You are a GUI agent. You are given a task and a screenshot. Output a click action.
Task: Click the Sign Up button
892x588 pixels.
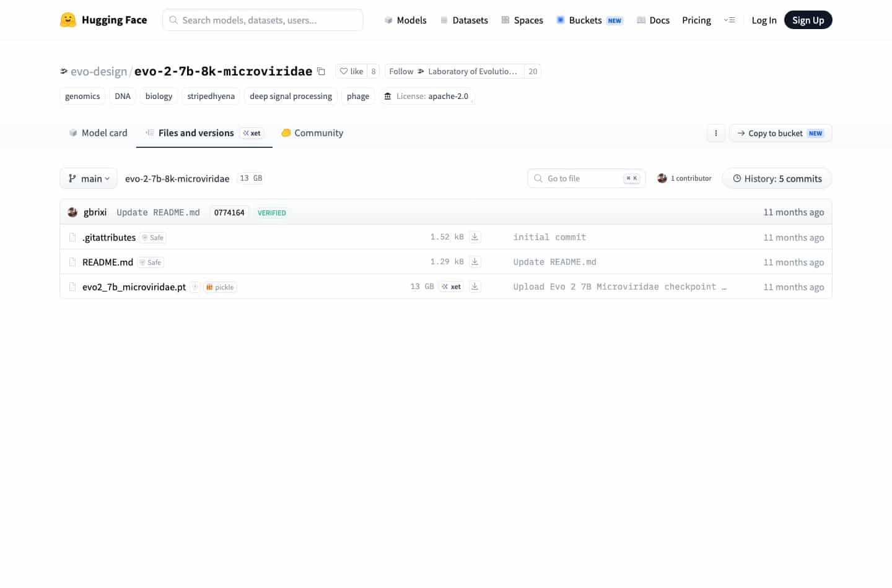click(x=808, y=20)
